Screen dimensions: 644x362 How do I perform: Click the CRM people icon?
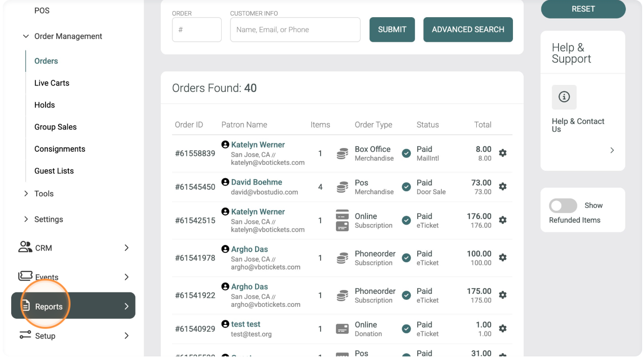click(x=25, y=247)
